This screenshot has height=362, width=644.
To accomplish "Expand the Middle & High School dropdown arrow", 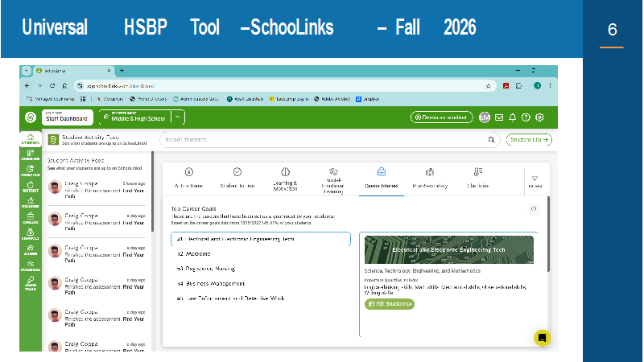I will [178, 117].
